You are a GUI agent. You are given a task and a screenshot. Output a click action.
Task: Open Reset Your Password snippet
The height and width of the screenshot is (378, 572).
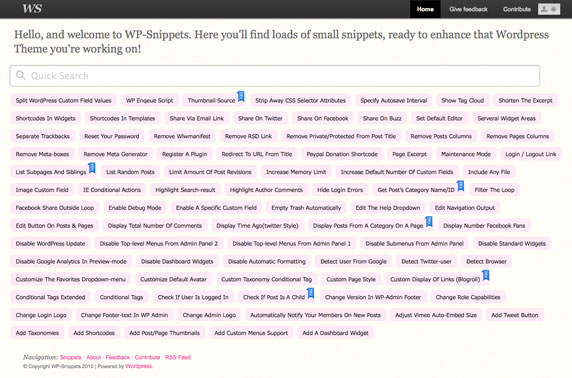click(112, 136)
